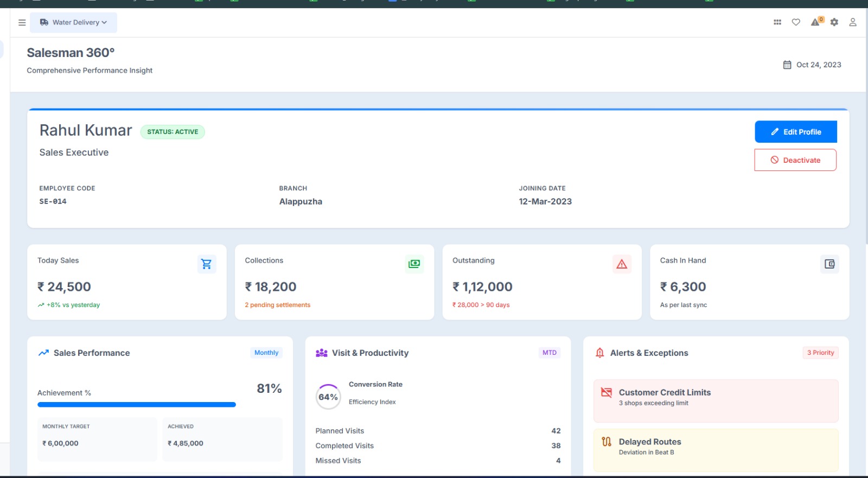Image resolution: width=868 pixels, height=478 pixels.
Task: Click the Collections cash icon
Action: click(x=414, y=264)
